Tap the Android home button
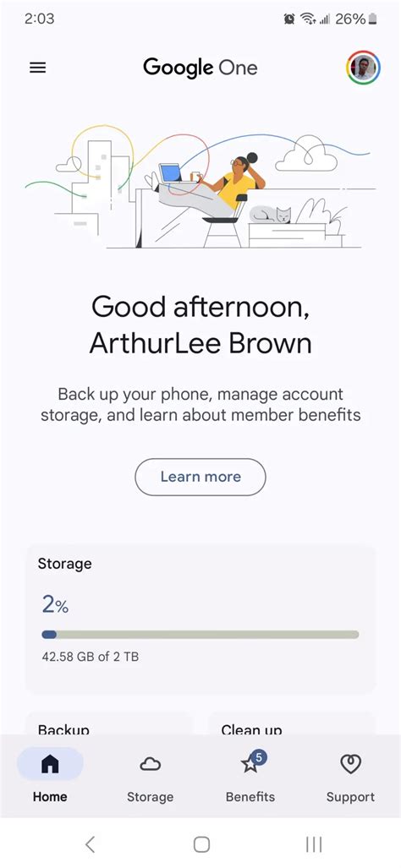401x868 pixels. [x=201, y=844]
